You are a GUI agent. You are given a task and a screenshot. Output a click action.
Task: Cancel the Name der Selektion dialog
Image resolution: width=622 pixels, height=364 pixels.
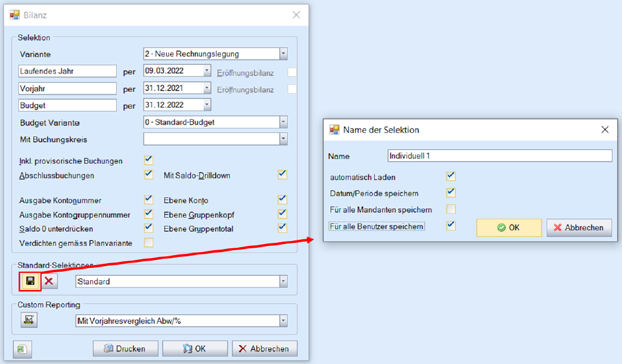[579, 228]
